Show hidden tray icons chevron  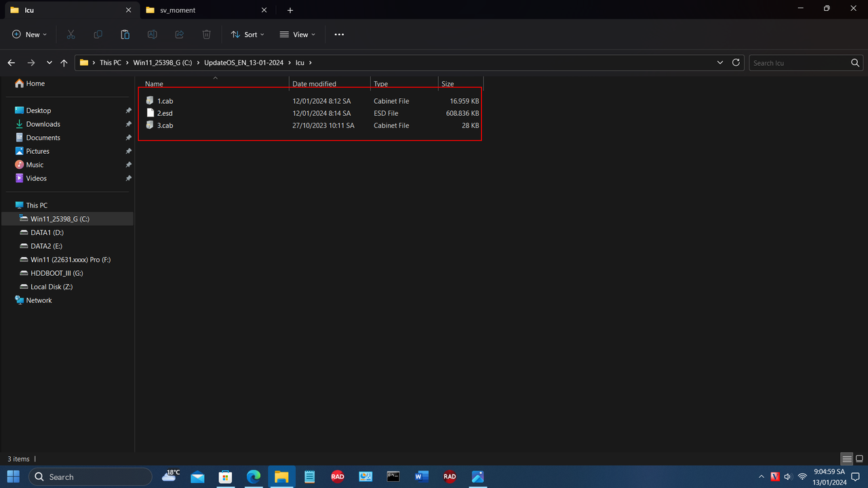pyautogui.click(x=761, y=476)
